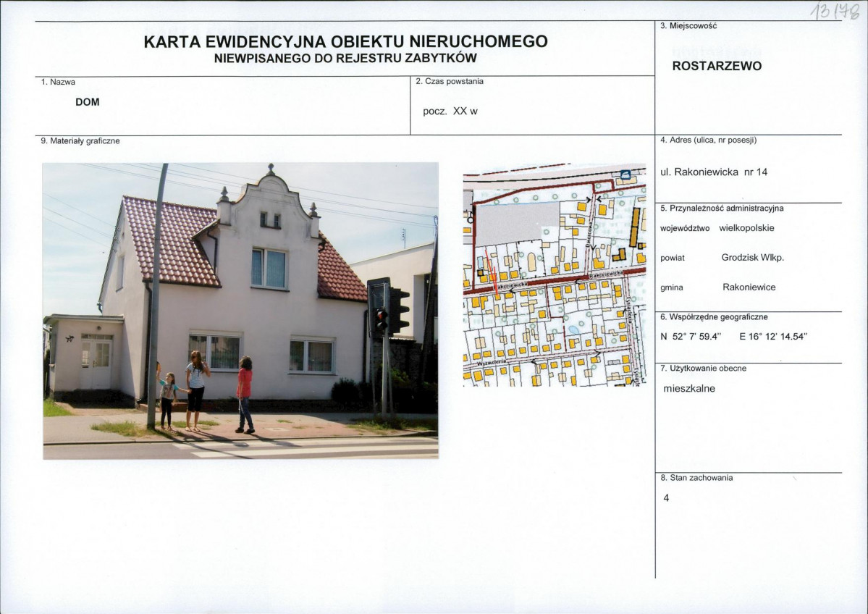Click the label '8. Stan zachowania'
Viewport: 868px width, 614px height.
(x=696, y=478)
